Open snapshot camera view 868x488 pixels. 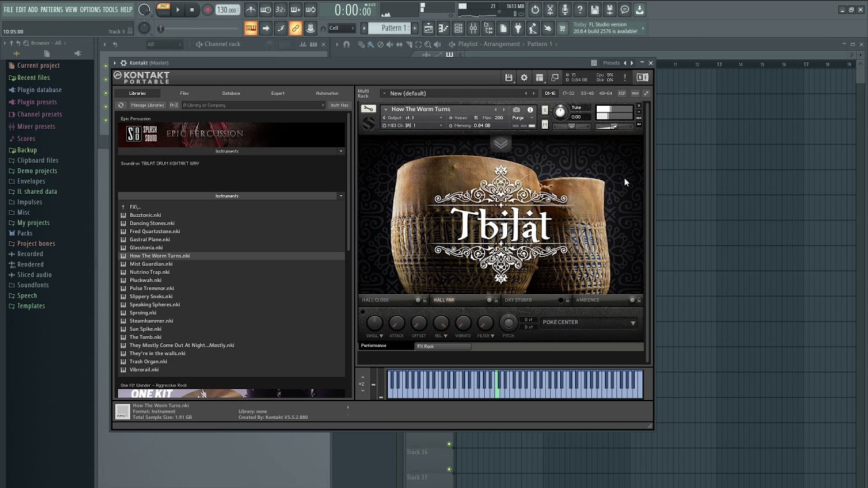(x=516, y=109)
